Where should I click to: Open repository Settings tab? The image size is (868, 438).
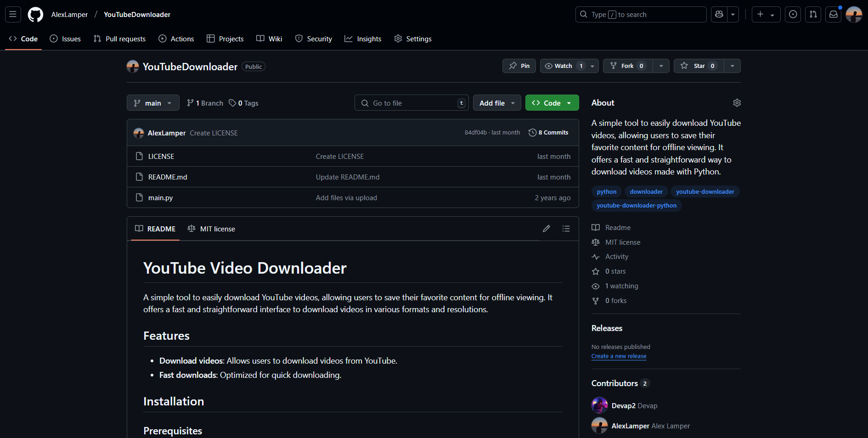pos(413,39)
